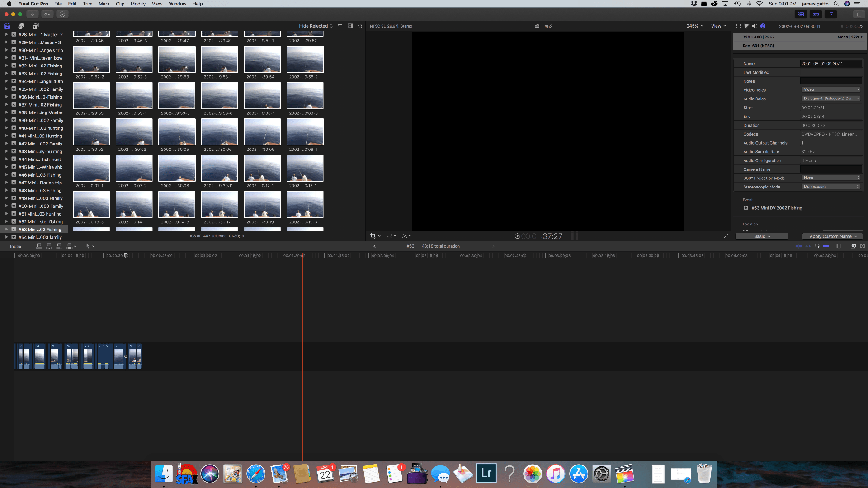The image size is (868, 488).
Task: Open the Keyword Editor key icon
Action: [47, 14]
